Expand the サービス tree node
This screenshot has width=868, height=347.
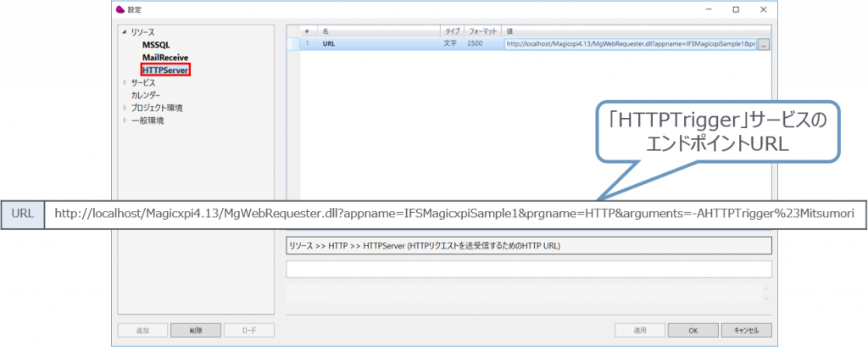coord(125,82)
